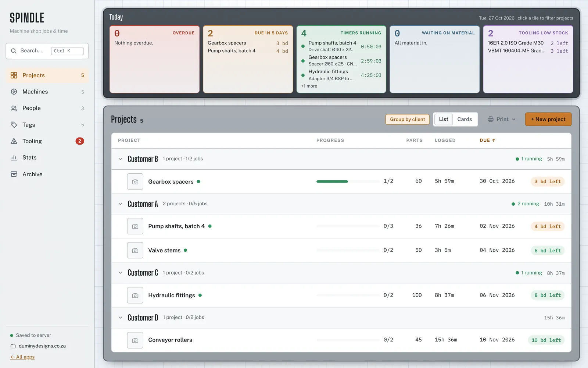Click camera photo placeholder for Gearbox spacers
588x368 pixels.
(x=135, y=182)
